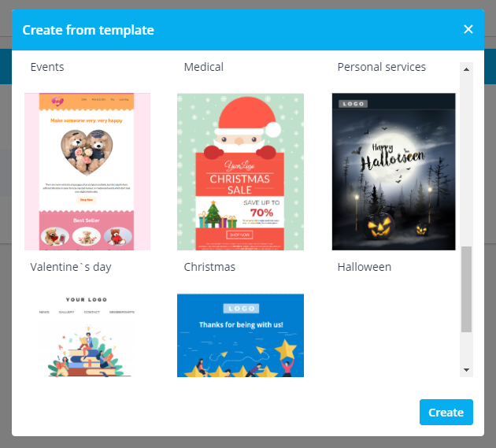Click YOUR LOGO text on books template
Image resolution: width=496 pixels, height=448 pixels.
[x=87, y=300]
